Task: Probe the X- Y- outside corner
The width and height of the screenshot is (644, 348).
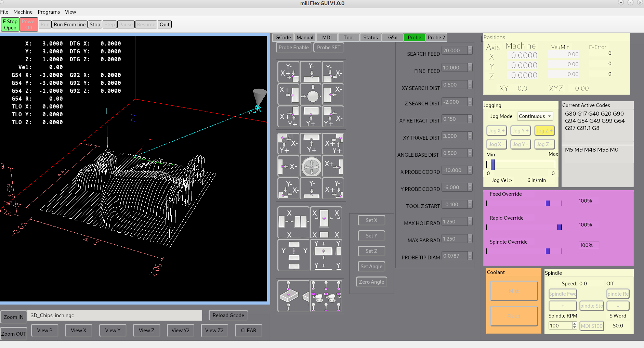Action: pyautogui.click(x=333, y=72)
